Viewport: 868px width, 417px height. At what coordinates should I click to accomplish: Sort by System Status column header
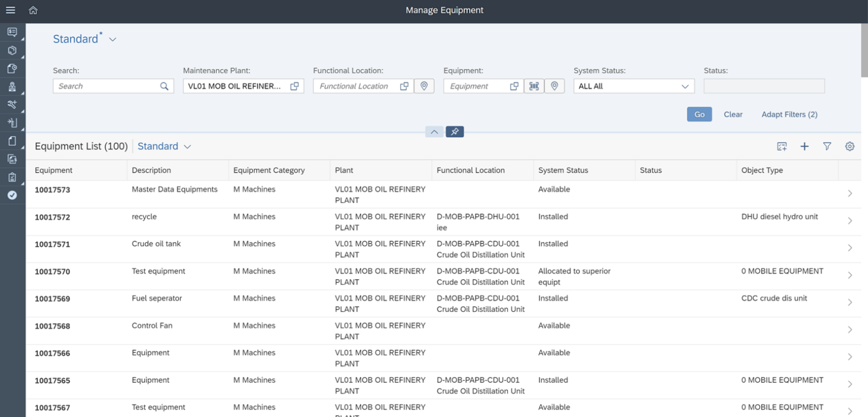coord(563,170)
